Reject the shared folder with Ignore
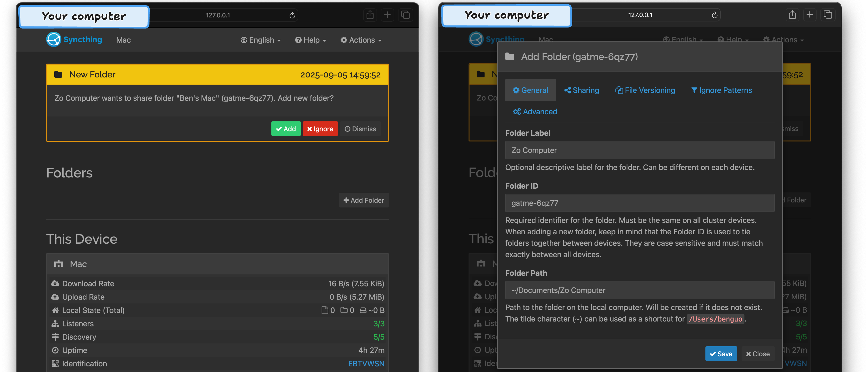The height and width of the screenshot is (372, 868). (320, 129)
